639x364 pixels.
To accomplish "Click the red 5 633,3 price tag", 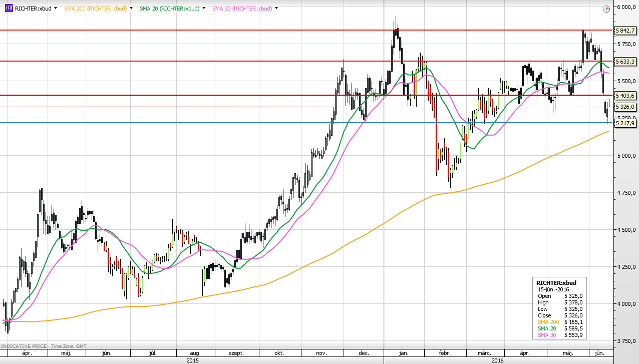I will (625, 62).
